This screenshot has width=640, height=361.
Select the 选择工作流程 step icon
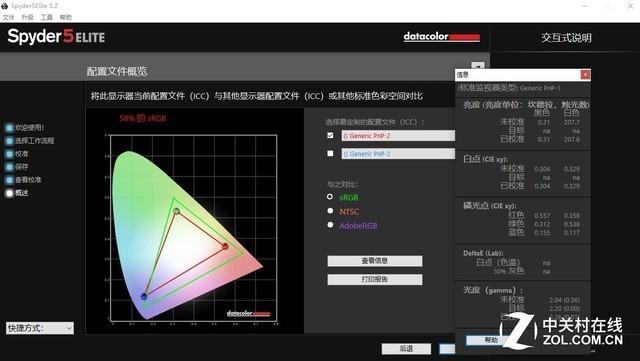(9, 141)
